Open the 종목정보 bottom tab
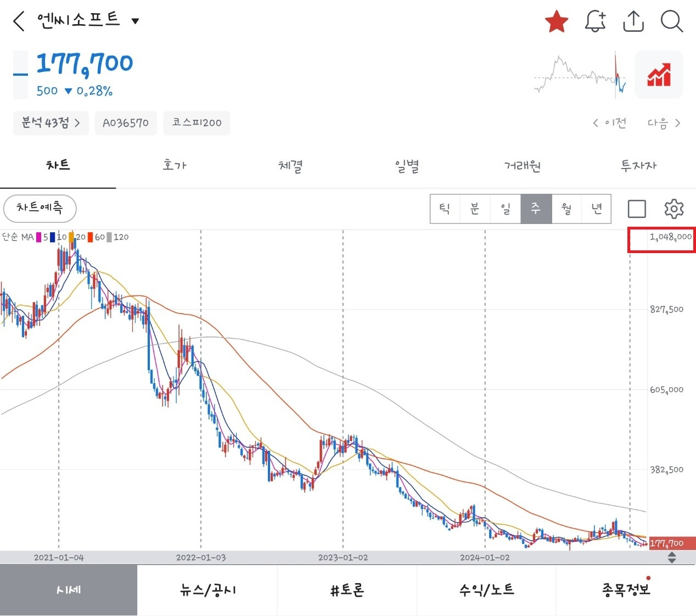 [626, 590]
